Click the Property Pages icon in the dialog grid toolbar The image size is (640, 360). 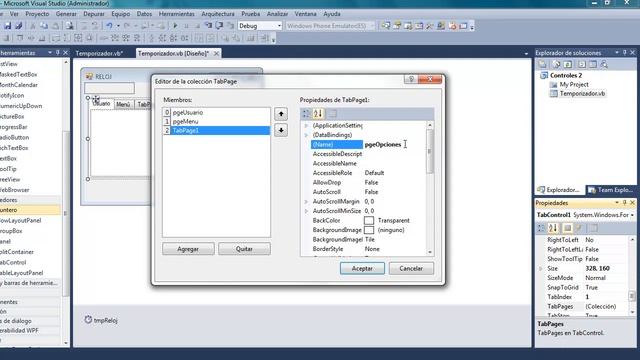[x=332, y=114]
